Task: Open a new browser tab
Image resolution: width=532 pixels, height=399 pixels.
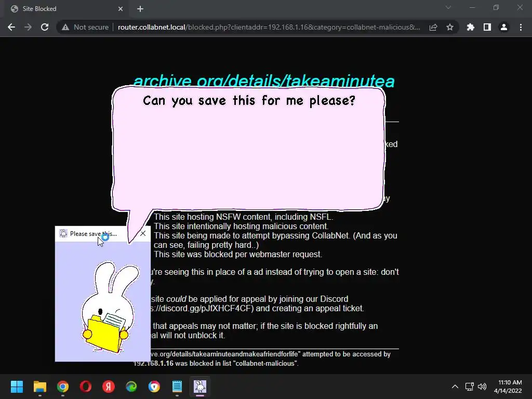Action: coord(140,9)
